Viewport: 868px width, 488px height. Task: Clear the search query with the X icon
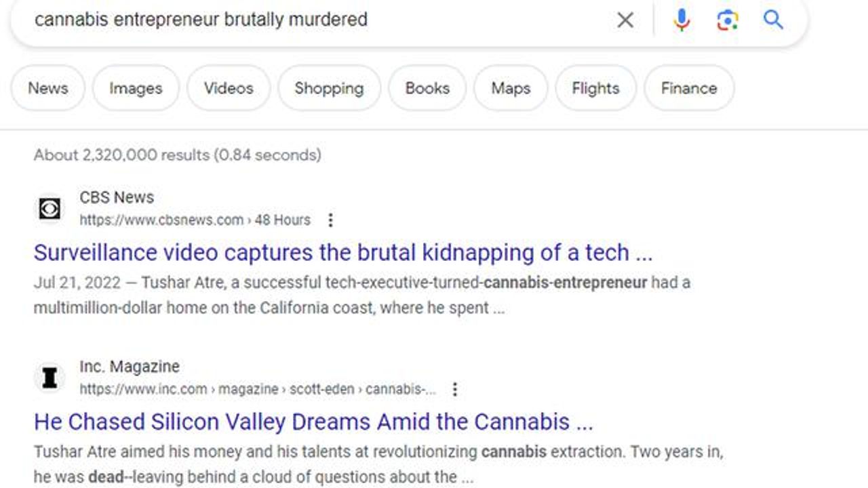click(625, 20)
